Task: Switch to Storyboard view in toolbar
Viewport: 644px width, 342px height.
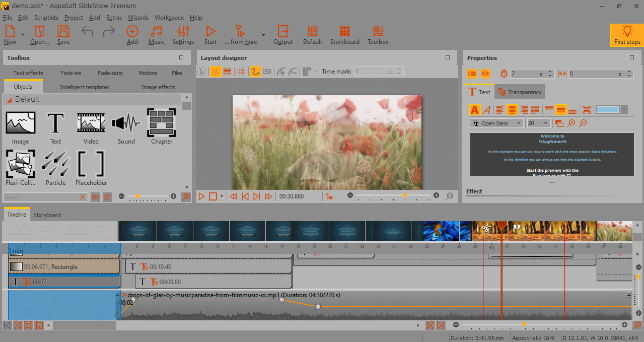Action: click(x=345, y=35)
